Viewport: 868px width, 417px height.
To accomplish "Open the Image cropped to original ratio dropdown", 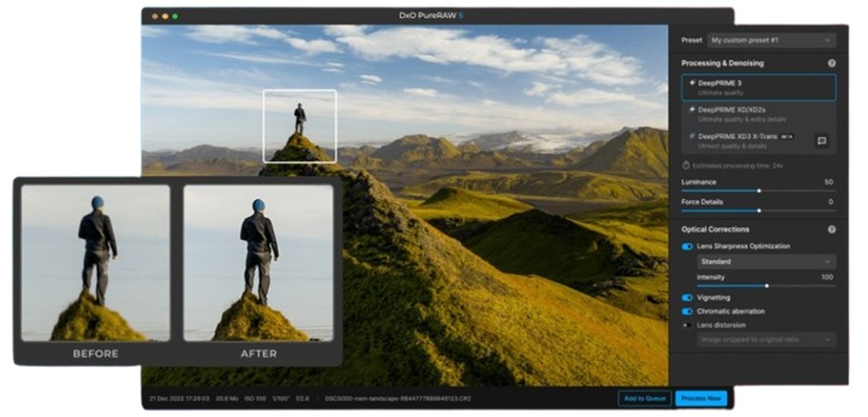I will 766,339.
